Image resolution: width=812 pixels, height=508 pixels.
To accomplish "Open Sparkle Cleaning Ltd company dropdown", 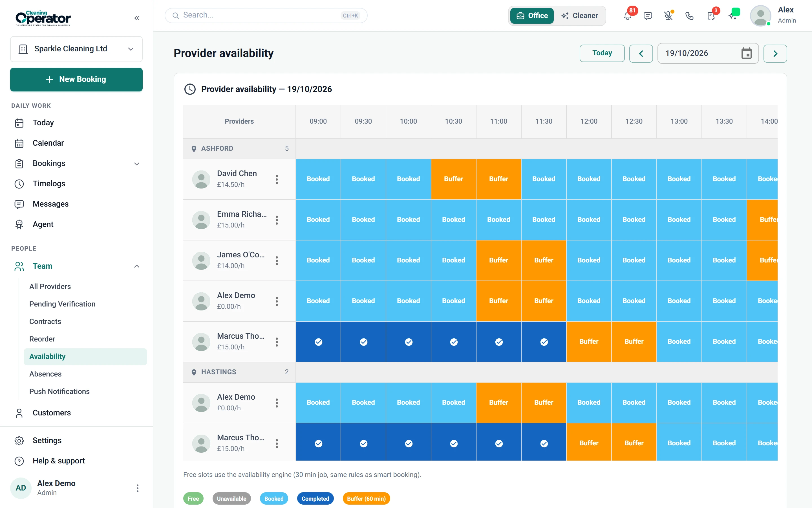I will 76,49.
